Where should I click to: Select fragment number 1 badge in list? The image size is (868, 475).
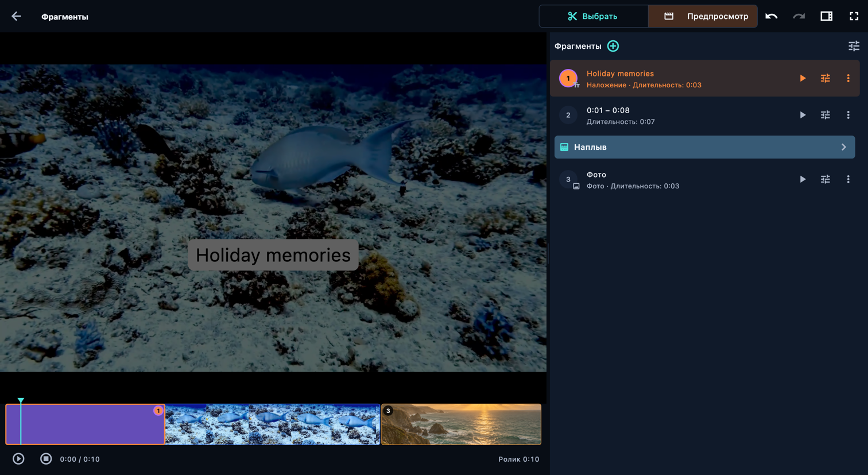pos(568,78)
